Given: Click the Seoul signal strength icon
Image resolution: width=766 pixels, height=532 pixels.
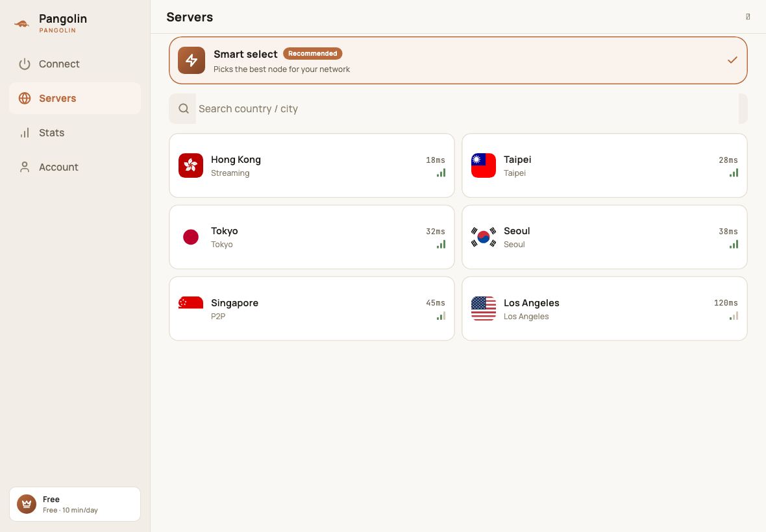Looking at the screenshot, I should pos(734,245).
